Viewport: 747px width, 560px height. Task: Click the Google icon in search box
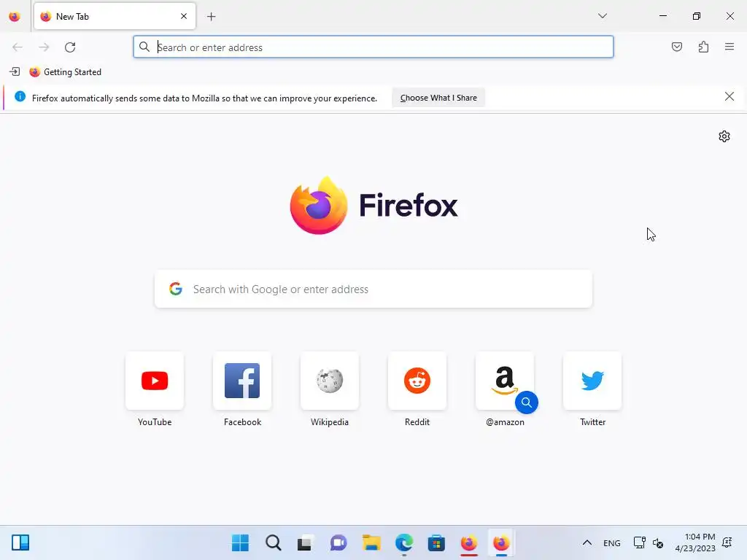(x=176, y=289)
